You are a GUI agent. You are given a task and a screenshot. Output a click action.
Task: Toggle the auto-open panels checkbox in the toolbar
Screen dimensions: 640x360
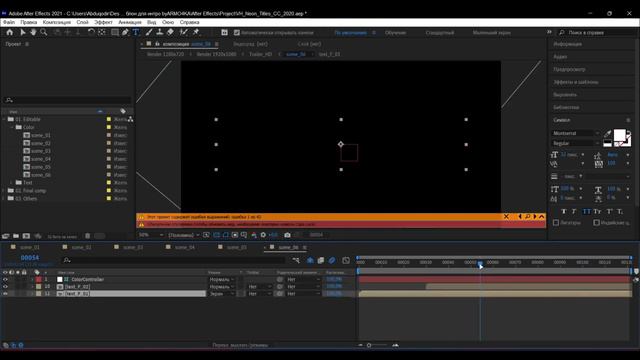pos(237,33)
